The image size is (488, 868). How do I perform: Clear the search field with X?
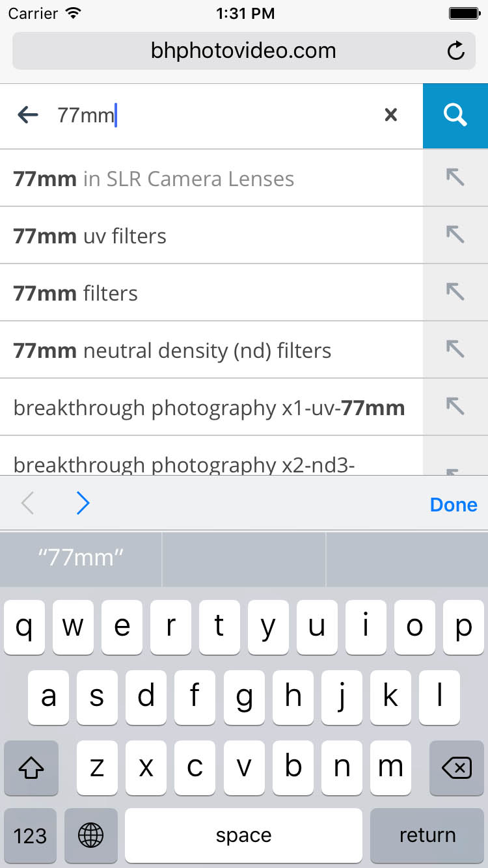390,115
